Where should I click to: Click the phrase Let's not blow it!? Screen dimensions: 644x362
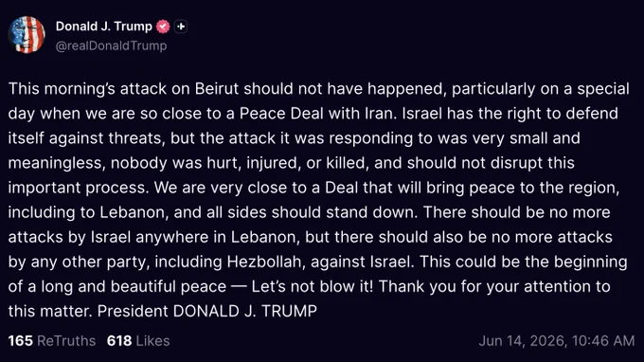click(313, 286)
